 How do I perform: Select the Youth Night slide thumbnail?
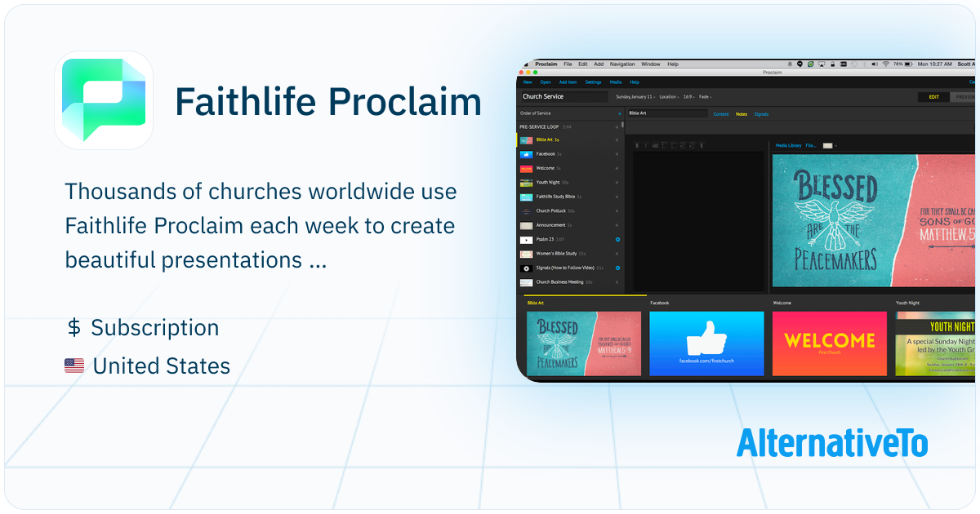point(935,343)
